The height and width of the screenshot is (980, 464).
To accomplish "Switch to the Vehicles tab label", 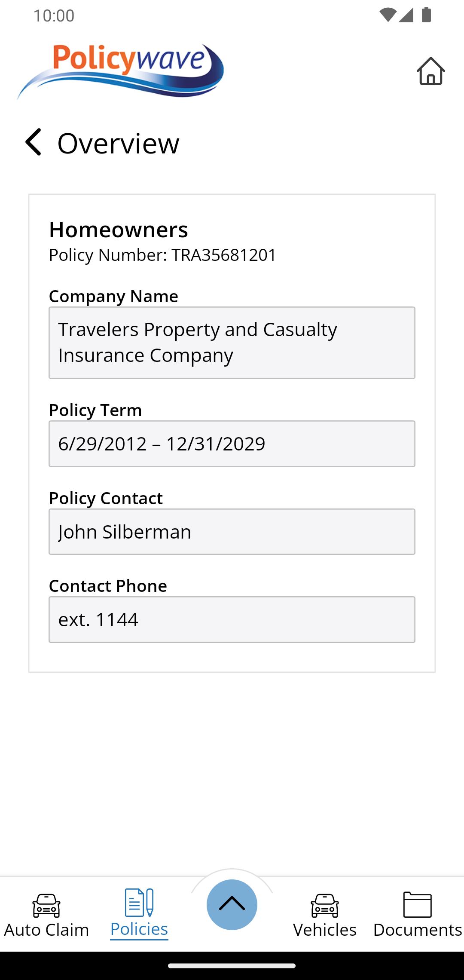I will (x=325, y=930).
